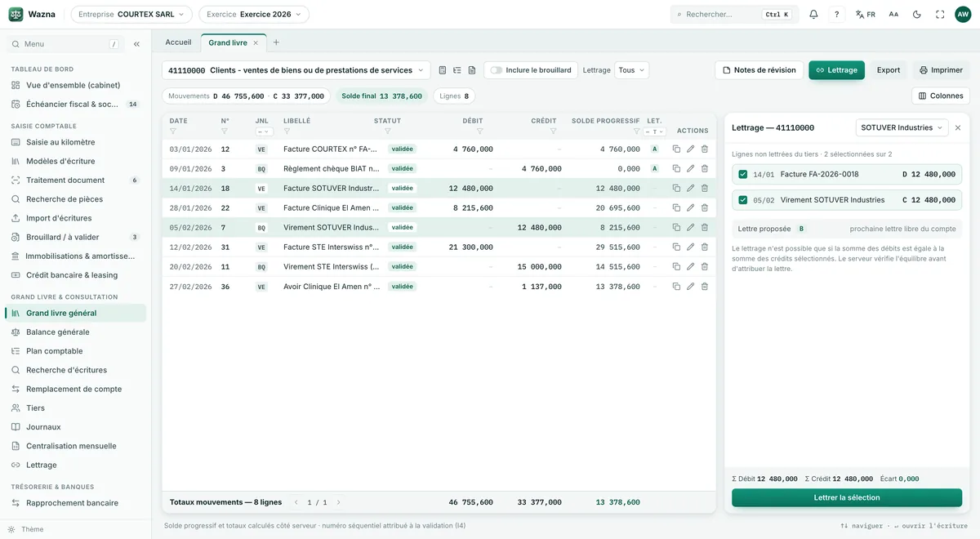Go to previous page arrow

pyautogui.click(x=296, y=502)
